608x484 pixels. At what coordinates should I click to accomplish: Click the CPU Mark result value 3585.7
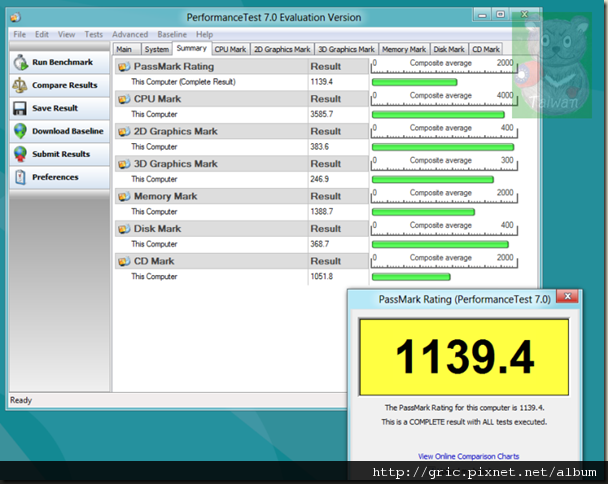[321, 114]
